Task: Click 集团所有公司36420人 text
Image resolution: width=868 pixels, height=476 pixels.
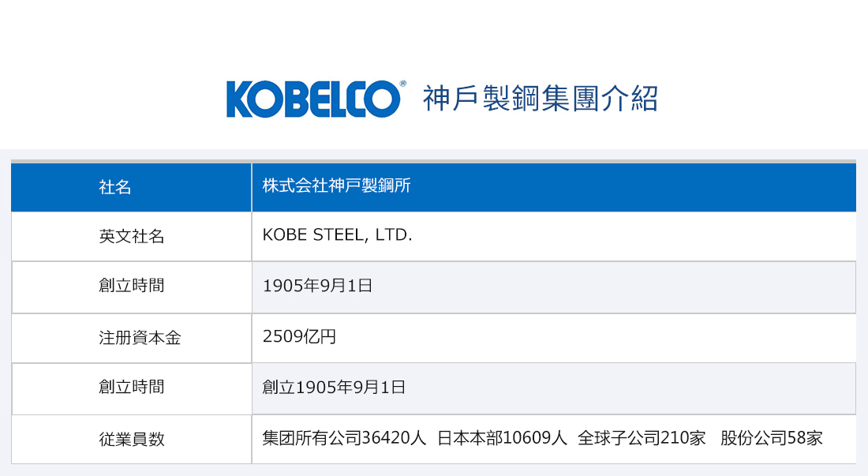Action: click(344, 438)
